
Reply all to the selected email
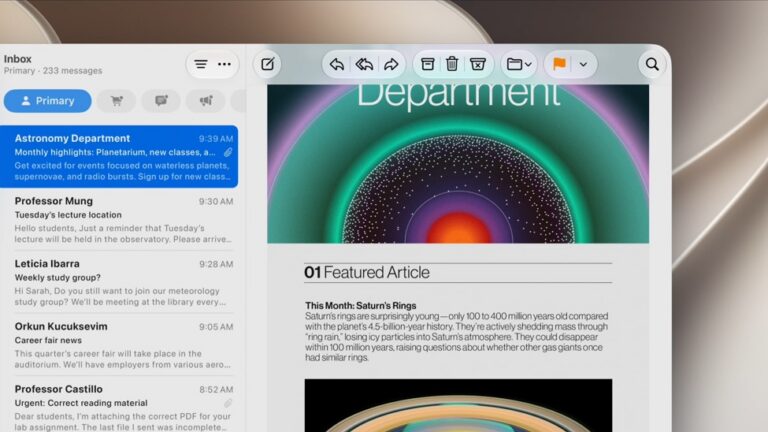pyautogui.click(x=364, y=64)
